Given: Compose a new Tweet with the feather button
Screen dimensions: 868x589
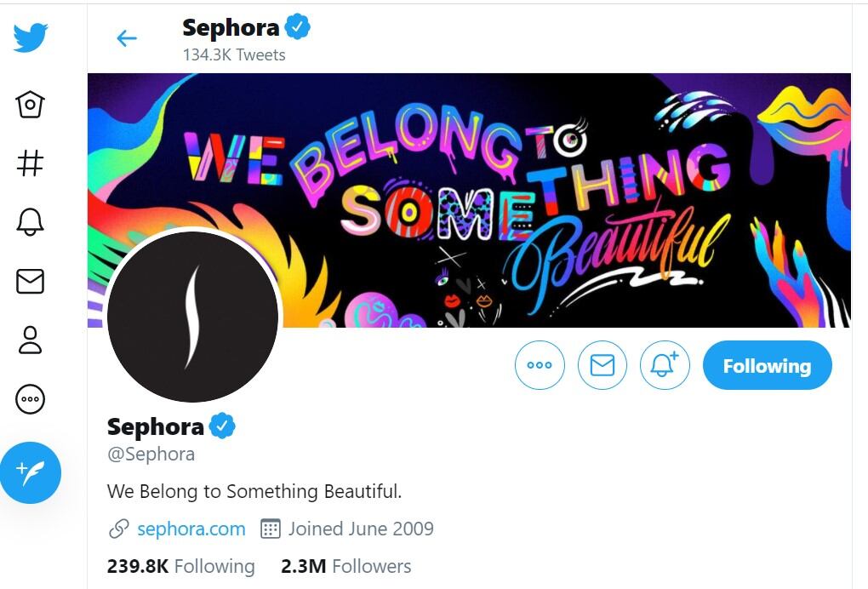Looking at the screenshot, I should pyautogui.click(x=31, y=472).
